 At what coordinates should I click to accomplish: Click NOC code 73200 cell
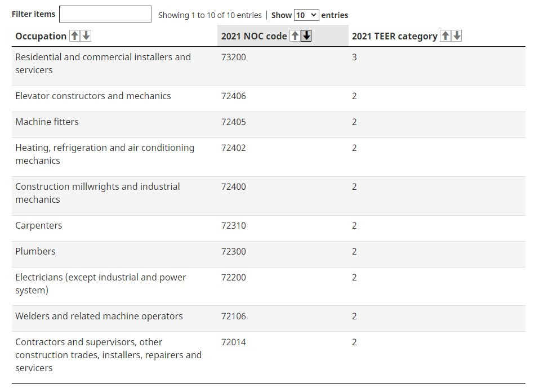[x=234, y=57]
